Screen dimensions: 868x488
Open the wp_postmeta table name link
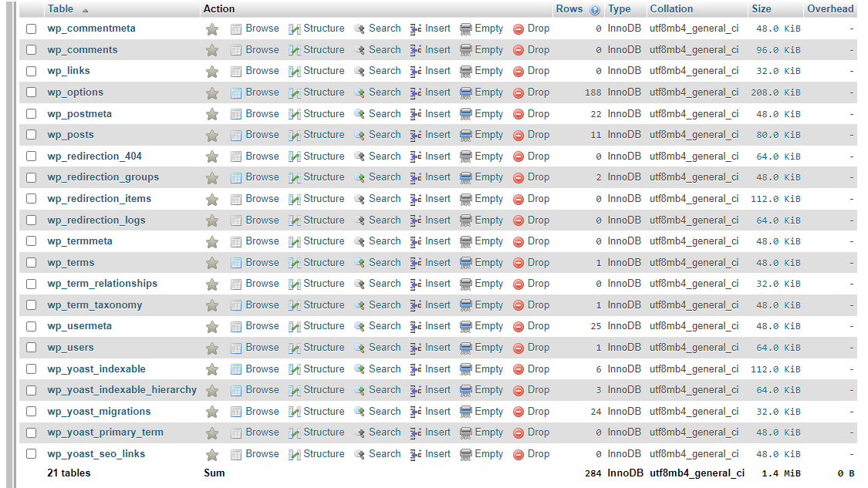pos(79,114)
